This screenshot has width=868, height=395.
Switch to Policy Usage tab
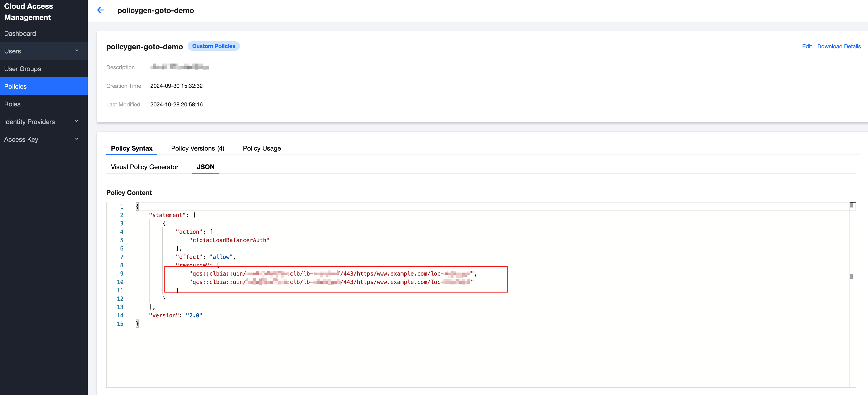click(x=261, y=148)
